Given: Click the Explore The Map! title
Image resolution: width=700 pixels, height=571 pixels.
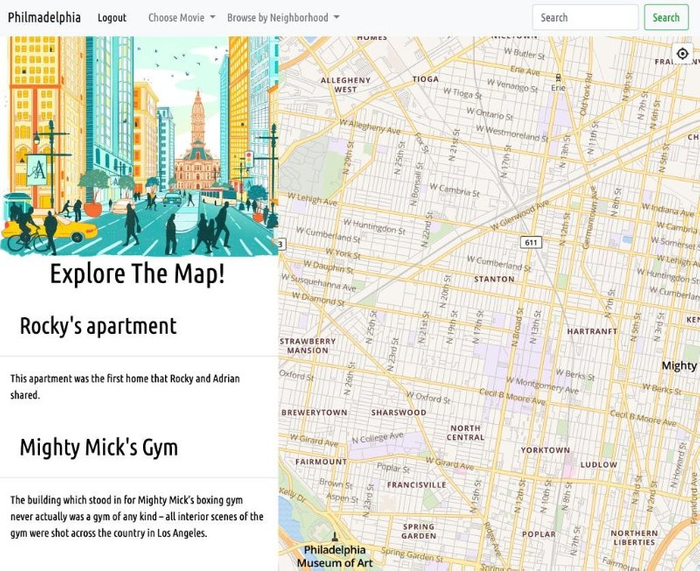Looking at the screenshot, I should 137,274.
